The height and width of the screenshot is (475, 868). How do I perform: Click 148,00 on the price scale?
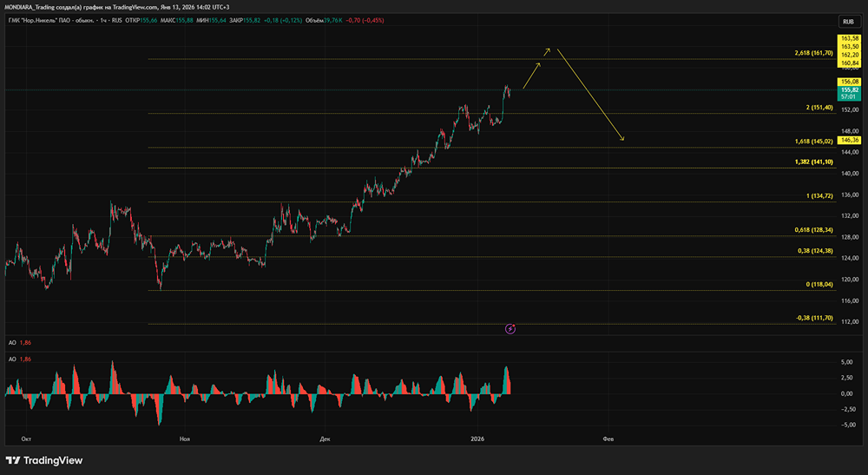pos(851,131)
